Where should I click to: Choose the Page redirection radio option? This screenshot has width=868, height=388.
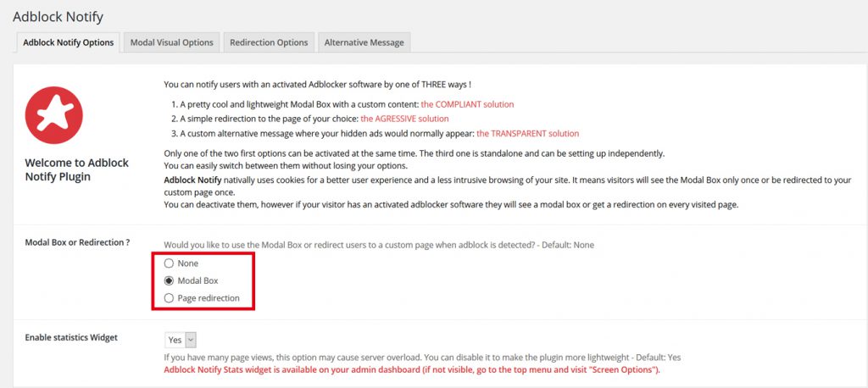click(170, 298)
